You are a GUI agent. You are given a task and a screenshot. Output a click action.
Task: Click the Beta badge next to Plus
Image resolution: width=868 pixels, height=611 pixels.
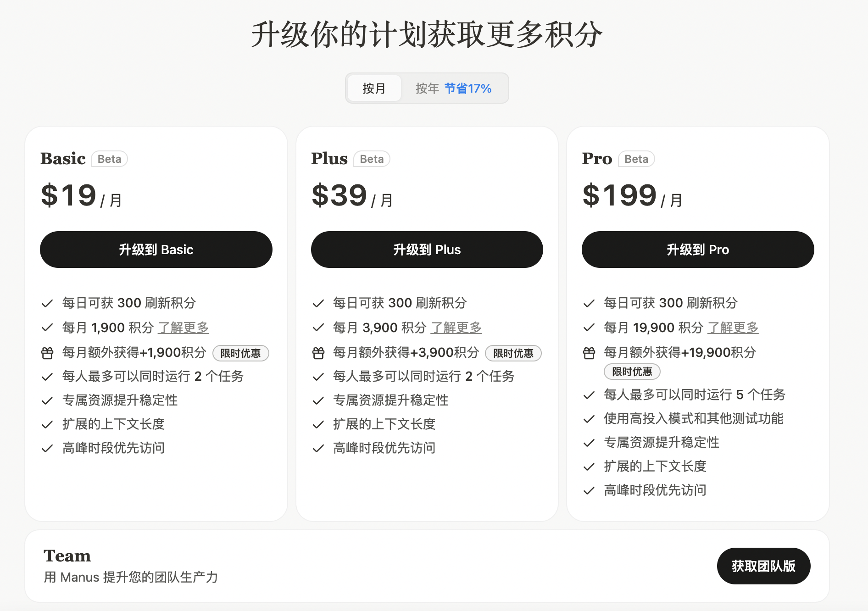pyautogui.click(x=372, y=159)
